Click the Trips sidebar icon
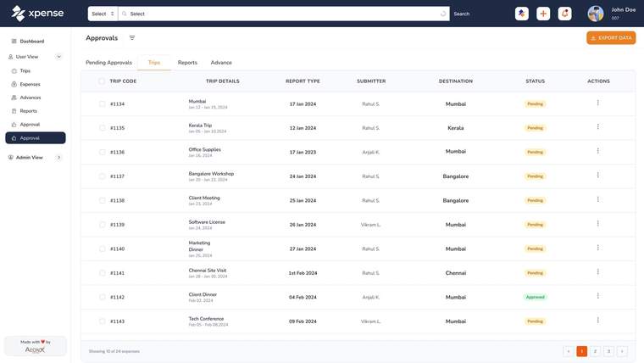This screenshot has height=363, width=644. click(14, 70)
